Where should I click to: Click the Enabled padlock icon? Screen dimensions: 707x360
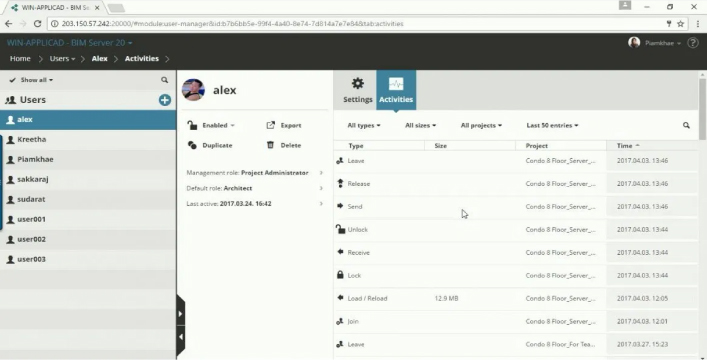(x=192, y=125)
